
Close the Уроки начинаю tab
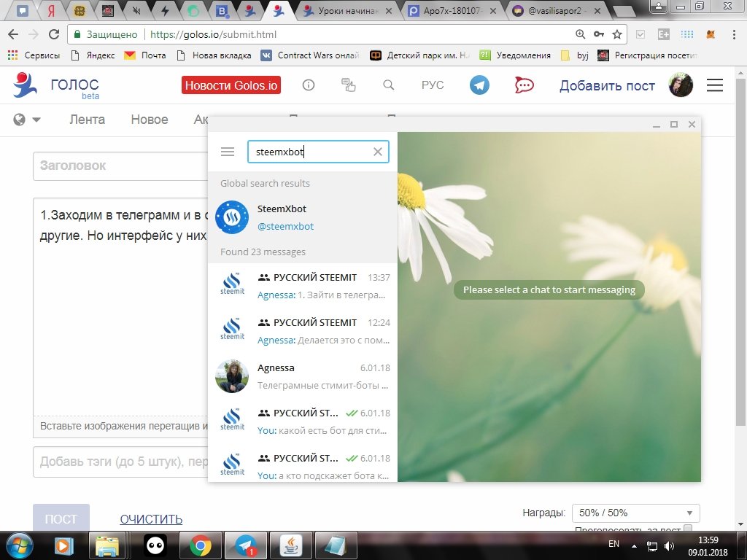(x=389, y=10)
